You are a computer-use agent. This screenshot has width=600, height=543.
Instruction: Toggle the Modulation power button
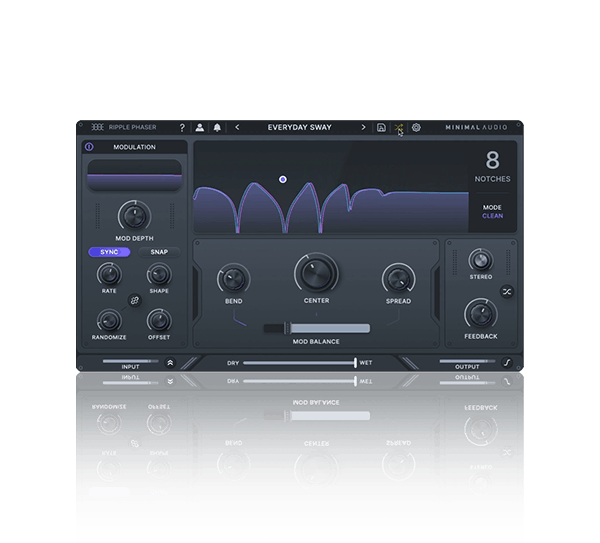click(x=89, y=147)
